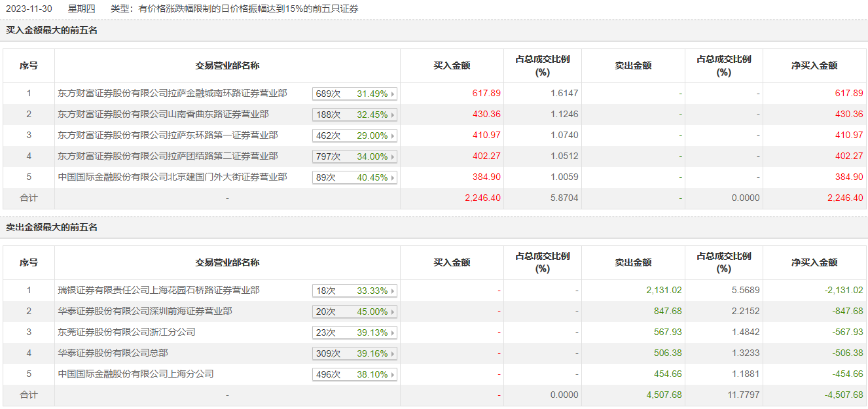Open 瑞银证券上海花园石桥路证券营业部 link
The height and width of the screenshot is (409, 868).
coord(158,290)
